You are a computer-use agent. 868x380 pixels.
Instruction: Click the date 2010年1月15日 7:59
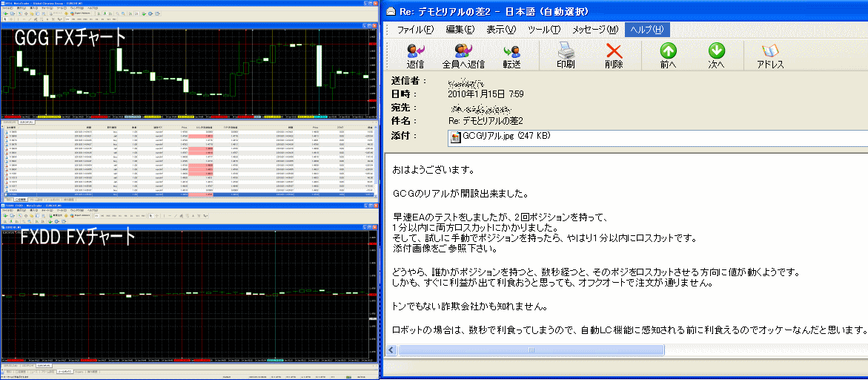point(486,94)
